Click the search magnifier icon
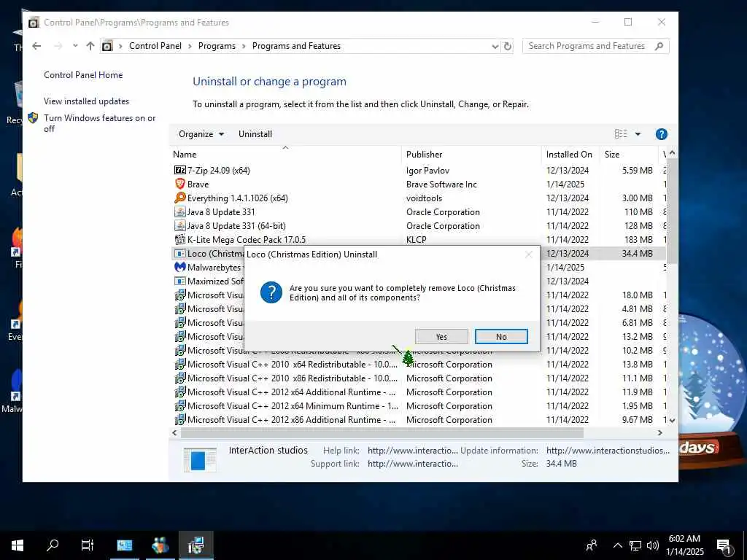Image resolution: width=747 pixels, height=560 pixels. [x=659, y=46]
